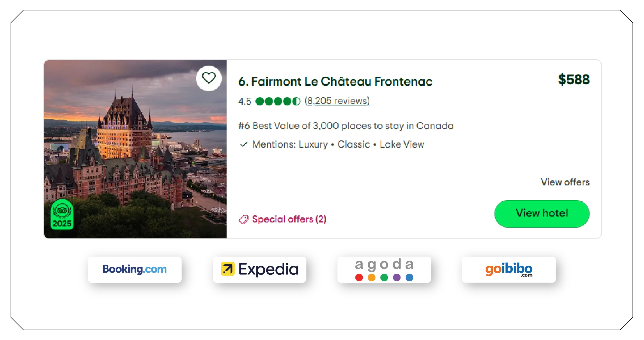Viewport: 644px width, 340px height.
Task: Click the Agoda logo
Action: (384, 269)
